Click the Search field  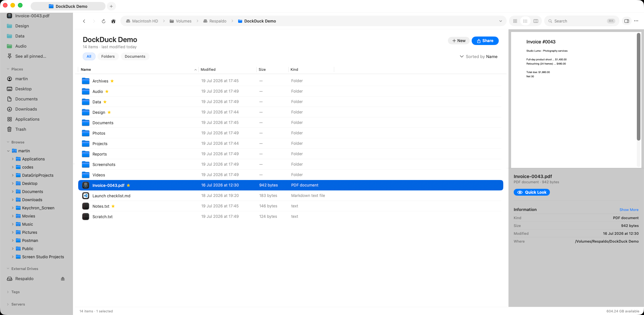[x=581, y=21]
